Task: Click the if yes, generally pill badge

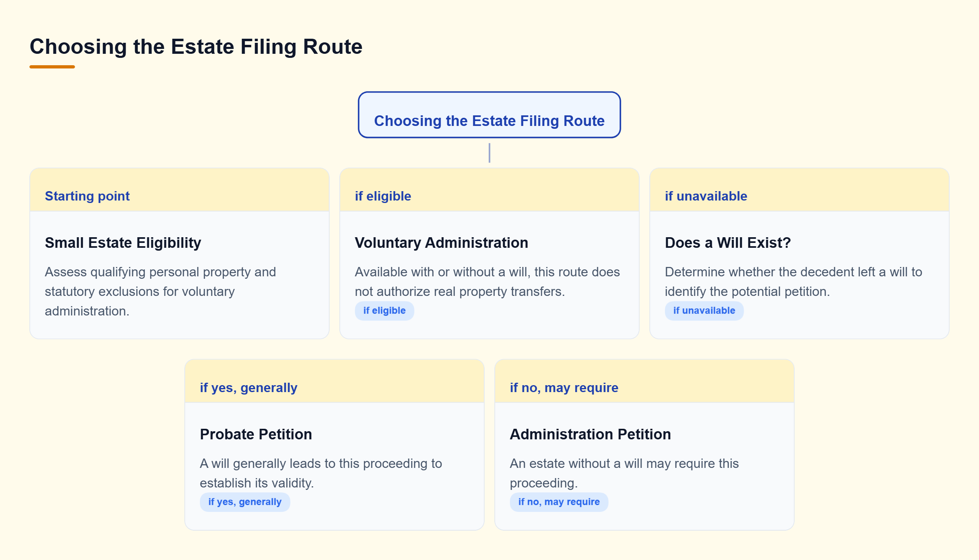Action: click(245, 502)
